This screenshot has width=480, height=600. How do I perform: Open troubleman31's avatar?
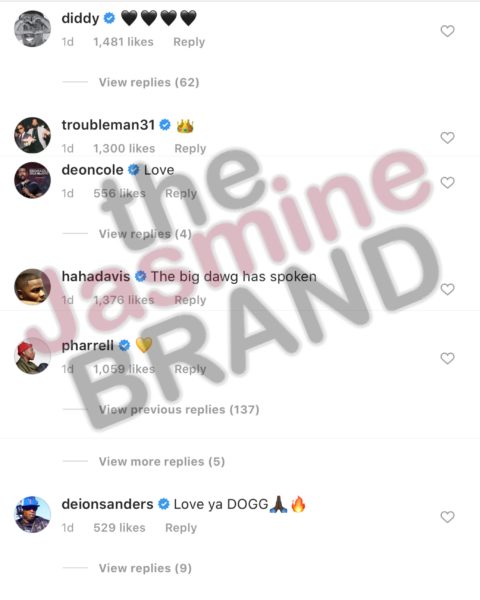click(32, 135)
